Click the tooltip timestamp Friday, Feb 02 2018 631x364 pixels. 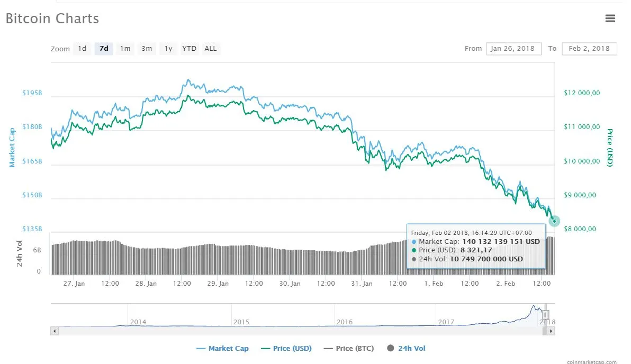(x=471, y=233)
